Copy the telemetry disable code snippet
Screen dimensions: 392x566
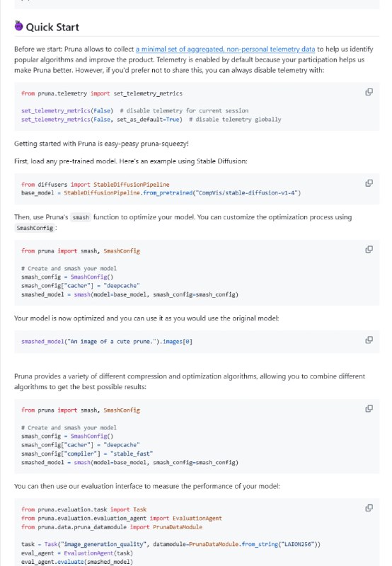point(369,92)
